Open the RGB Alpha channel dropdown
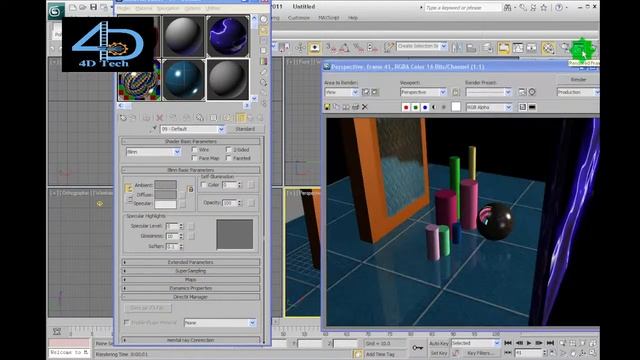The height and width of the screenshot is (360, 640). 489,107
